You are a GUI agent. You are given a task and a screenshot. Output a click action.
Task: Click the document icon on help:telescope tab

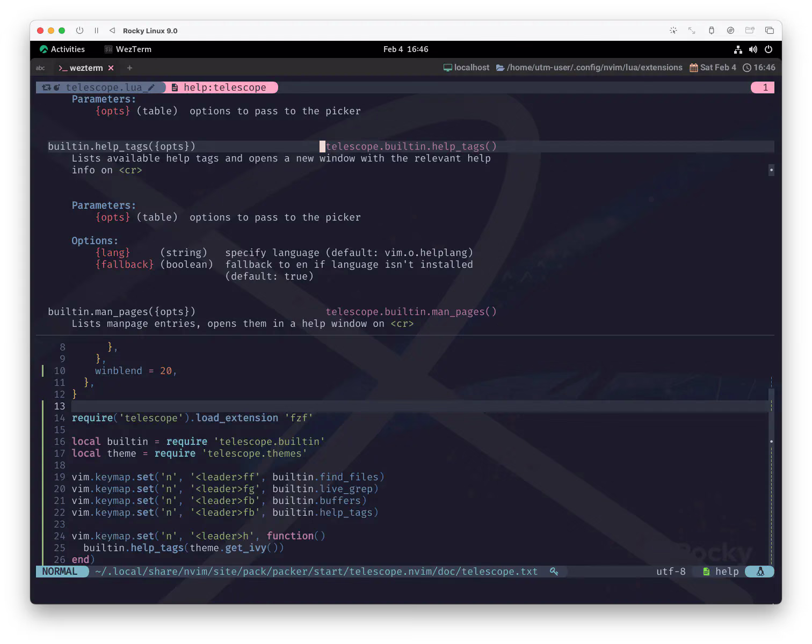tap(175, 87)
